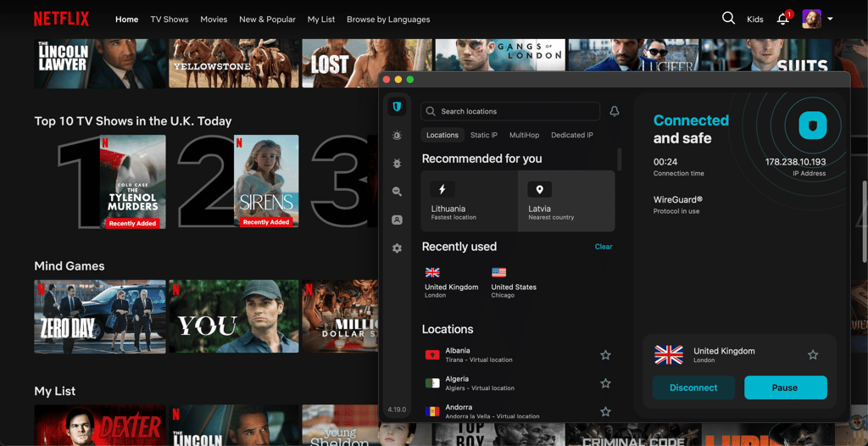This screenshot has height=446, width=868.
Task: Open the Search magnifier icon in VPN sidebar
Action: point(397,192)
